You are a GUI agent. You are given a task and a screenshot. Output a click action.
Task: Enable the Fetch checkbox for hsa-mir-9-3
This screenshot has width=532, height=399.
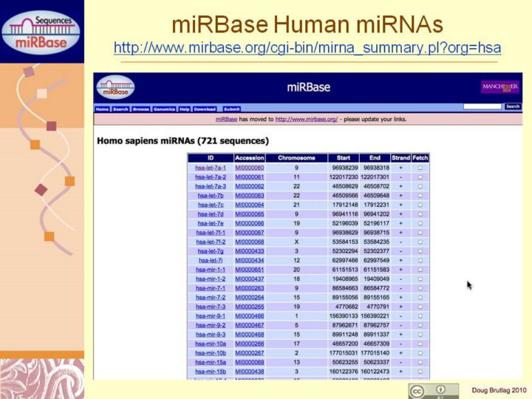(420, 334)
